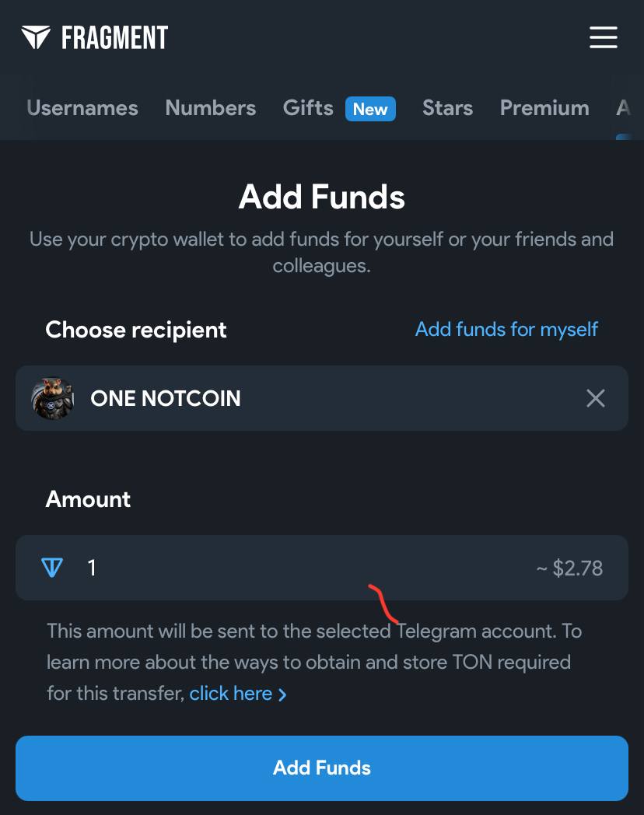Screen dimensions: 644x815
Task: Click the TON icon in amount field
Action: 52,568
